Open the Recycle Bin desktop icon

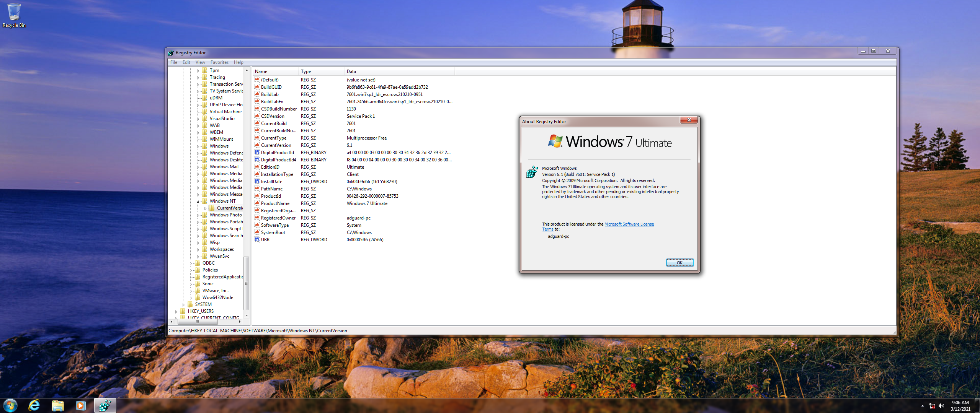[x=14, y=15]
